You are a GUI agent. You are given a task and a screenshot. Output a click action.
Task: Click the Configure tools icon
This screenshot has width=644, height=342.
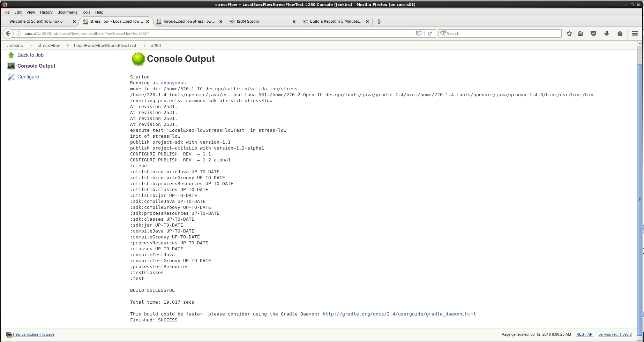point(11,77)
